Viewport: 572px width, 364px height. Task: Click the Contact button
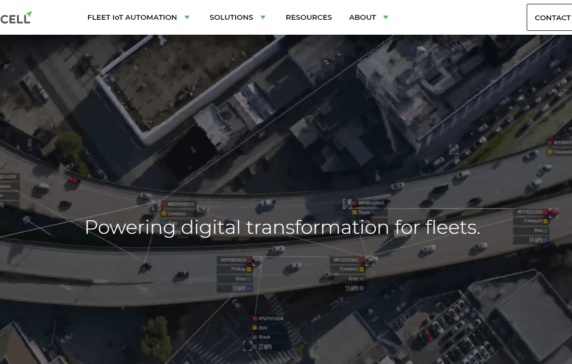[x=549, y=18]
